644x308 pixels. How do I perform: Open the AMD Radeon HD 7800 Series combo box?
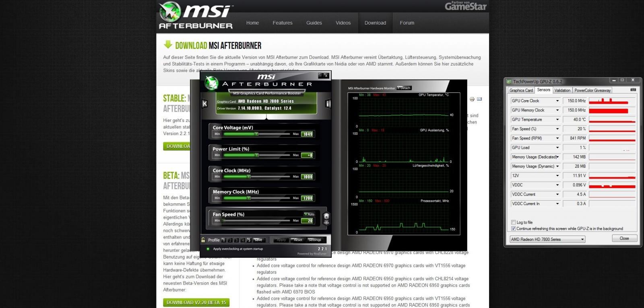pos(547,239)
